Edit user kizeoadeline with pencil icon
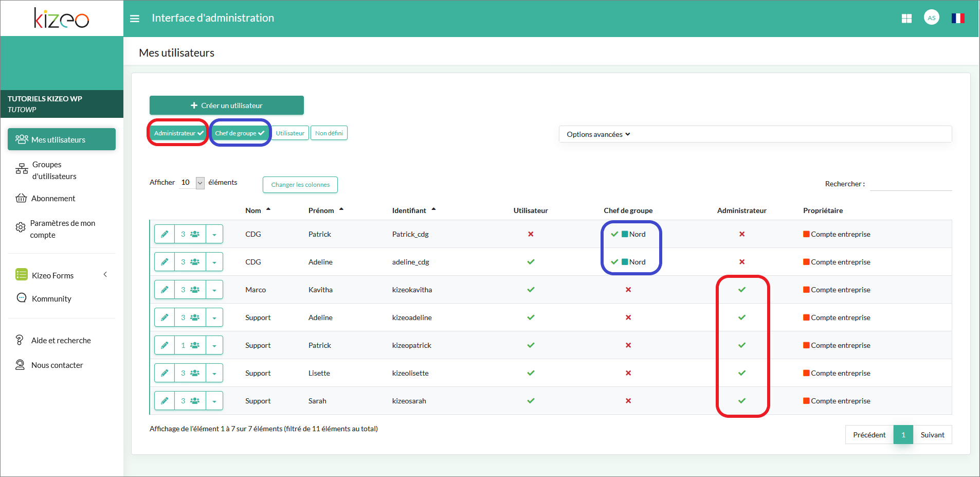This screenshot has width=980, height=477. point(165,317)
